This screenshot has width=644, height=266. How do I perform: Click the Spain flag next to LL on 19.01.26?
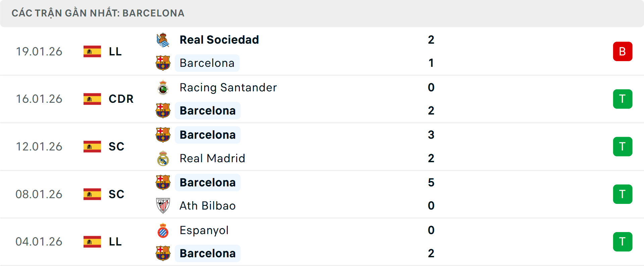[x=92, y=51]
